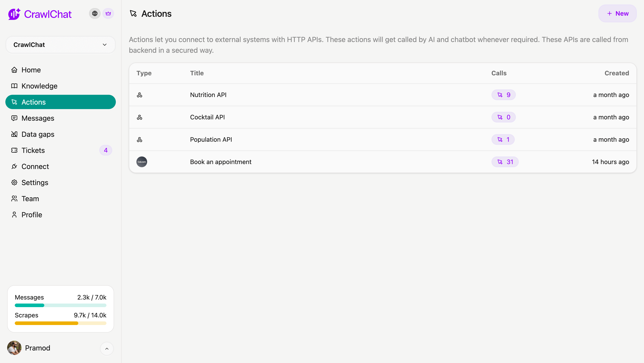Viewport: 644px width, 363px height.
Task: Open the Tickets section with badge 4
Action: point(33,150)
